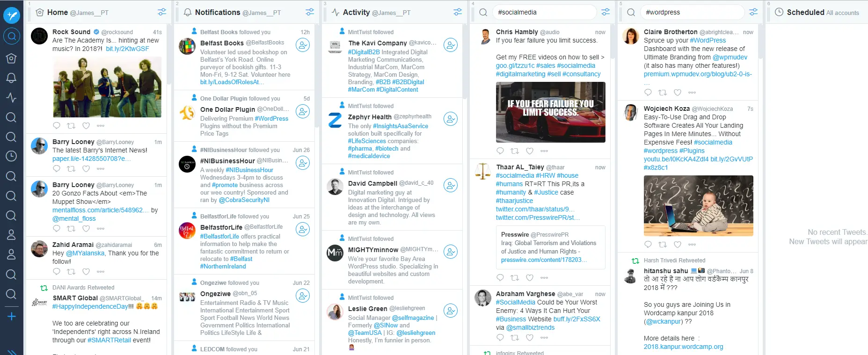The image size is (868, 355).
Task: Retweet Barry Looney's Internet News tweet
Action: tap(71, 168)
